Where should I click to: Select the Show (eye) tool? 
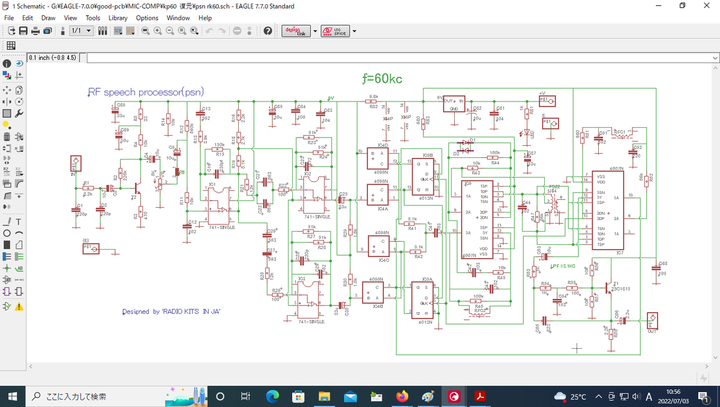point(19,64)
